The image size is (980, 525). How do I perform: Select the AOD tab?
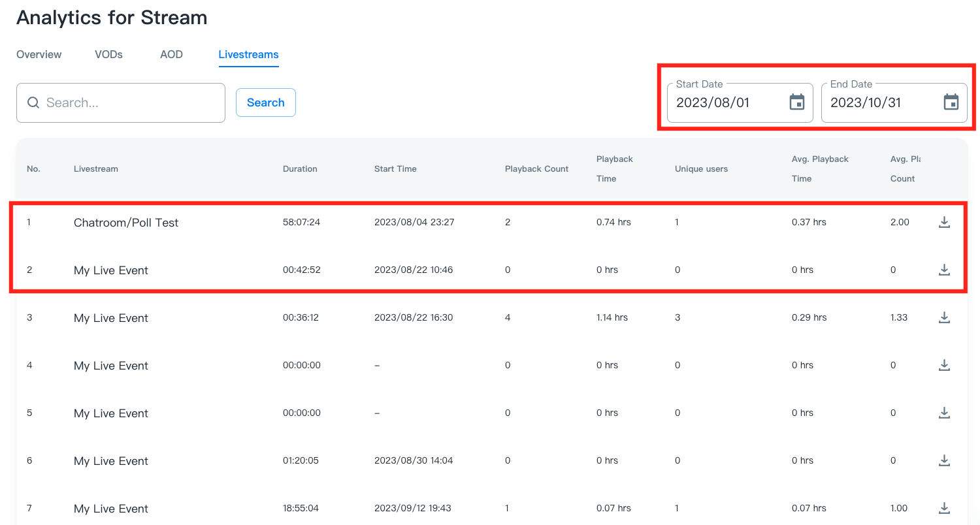[171, 55]
